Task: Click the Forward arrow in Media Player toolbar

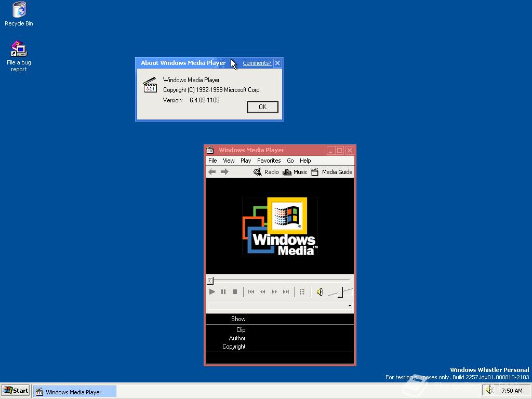Action: click(x=224, y=172)
